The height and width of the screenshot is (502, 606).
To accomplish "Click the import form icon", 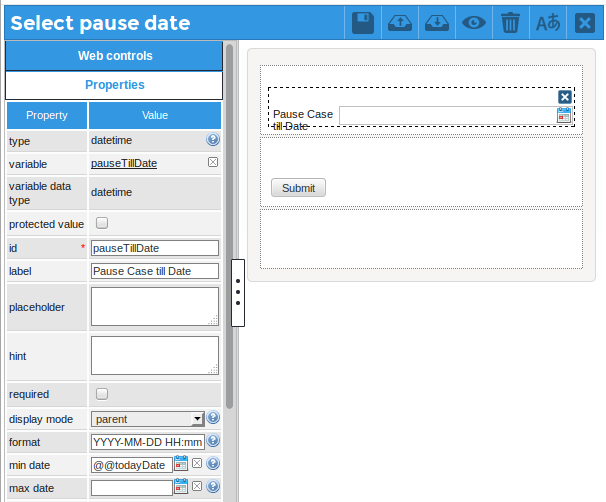I will [437, 23].
